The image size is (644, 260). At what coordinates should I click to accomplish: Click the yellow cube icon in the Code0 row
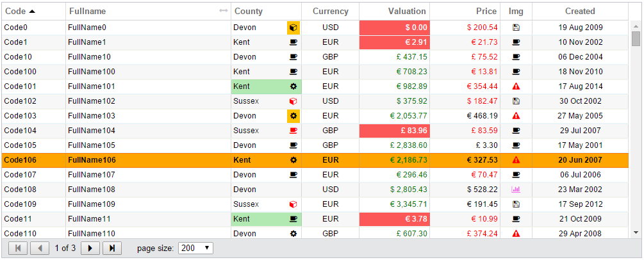(x=293, y=28)
